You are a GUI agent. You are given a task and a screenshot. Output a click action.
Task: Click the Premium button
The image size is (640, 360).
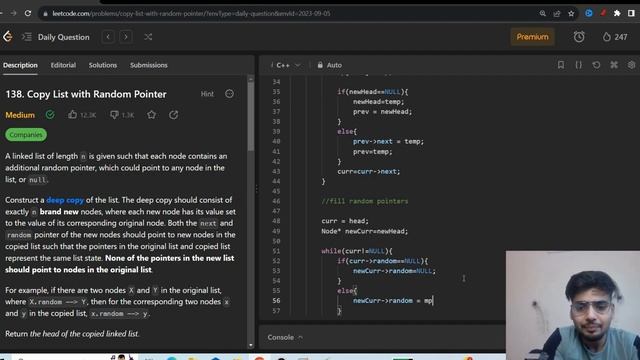pyautogui.click(x=532, y=37)
